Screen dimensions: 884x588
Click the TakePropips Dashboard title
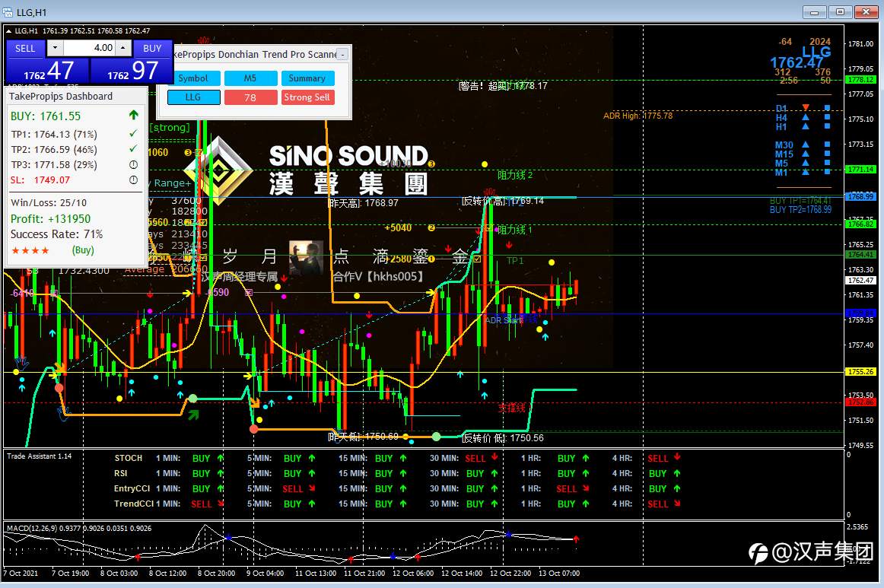[61, 96]
